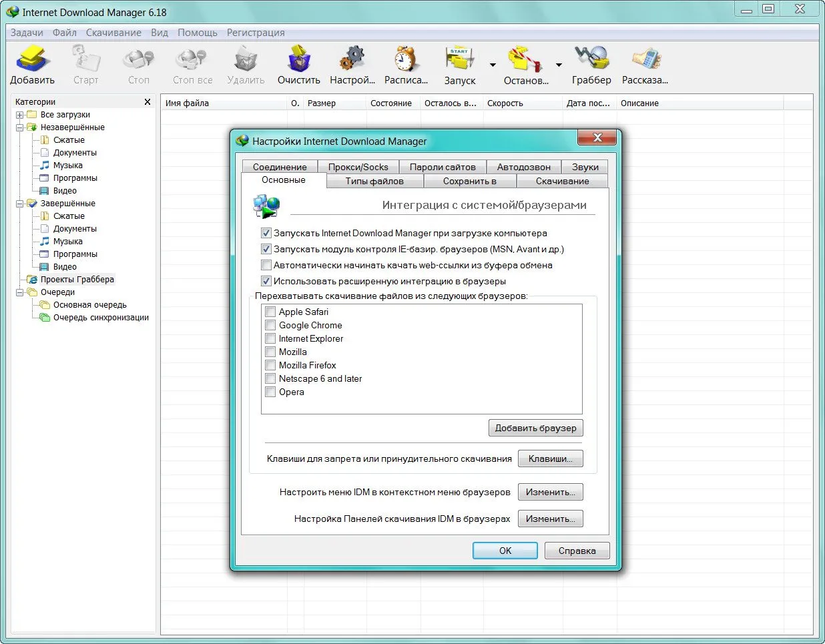Switch to the Автодозвон tab

point(524,167)
